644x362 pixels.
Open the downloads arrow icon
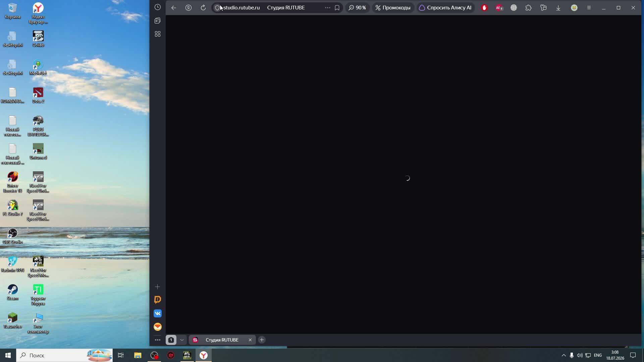(558, 8)
